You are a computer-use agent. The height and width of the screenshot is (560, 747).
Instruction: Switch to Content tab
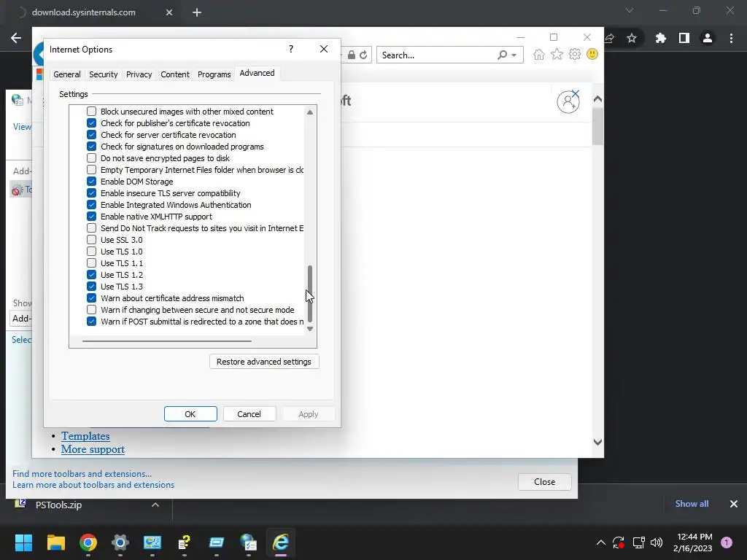[x=175, y=74]
